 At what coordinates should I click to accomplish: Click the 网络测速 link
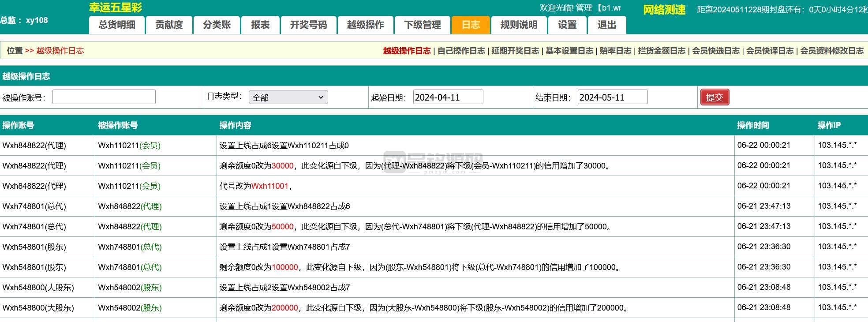(x=664, y=10)
